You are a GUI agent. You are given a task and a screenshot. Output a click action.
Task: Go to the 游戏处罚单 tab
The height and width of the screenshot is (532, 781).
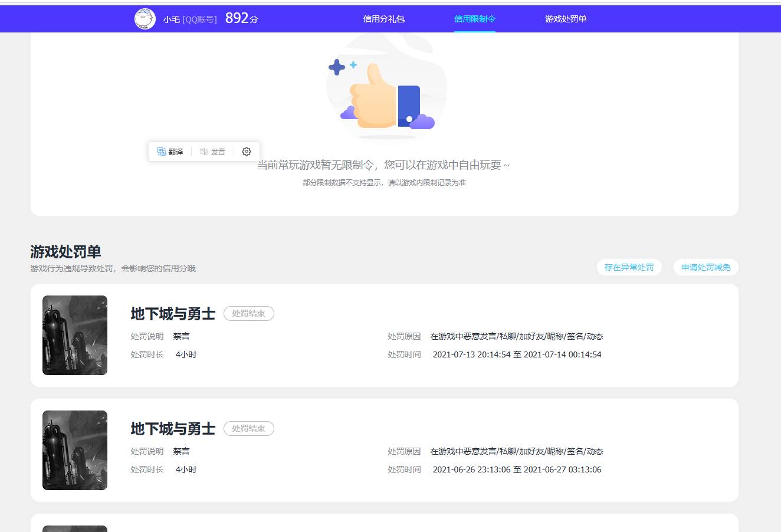[x=565, y=19]
